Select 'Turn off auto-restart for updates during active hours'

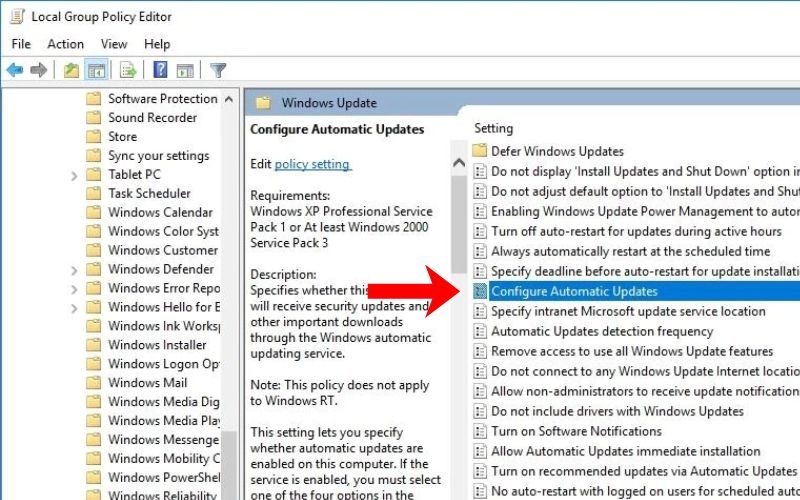(636, 231)
